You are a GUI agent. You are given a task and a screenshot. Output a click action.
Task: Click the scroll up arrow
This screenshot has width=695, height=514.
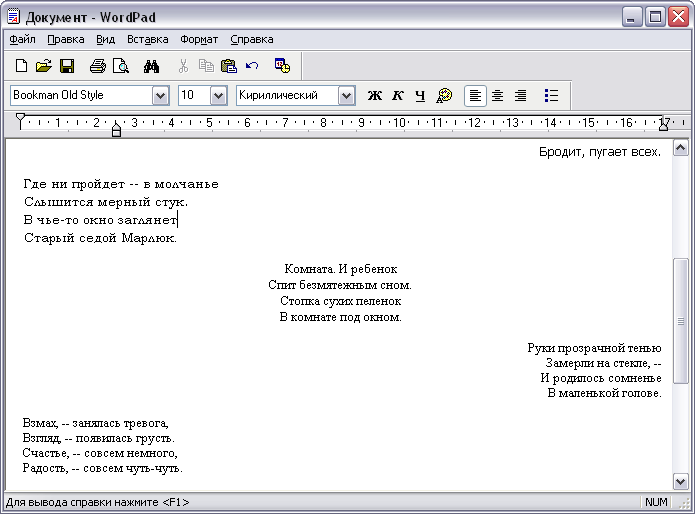click(681, 148)
